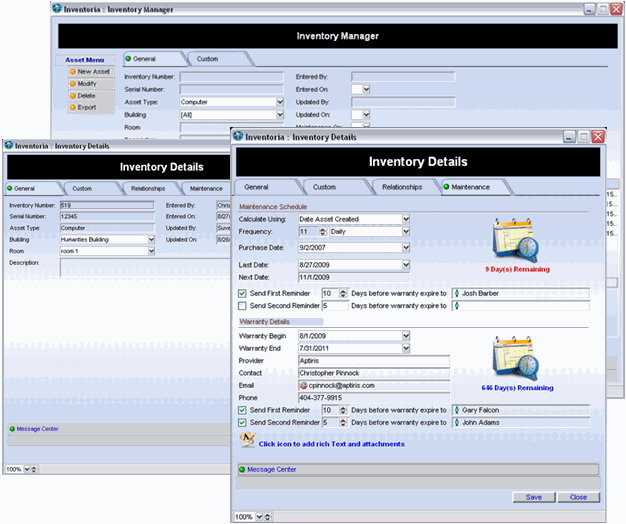This screenshot has width=626, height=524.
Task: Enable maintenance Send Second Reminder checkbox
Action: pos(243,305)
